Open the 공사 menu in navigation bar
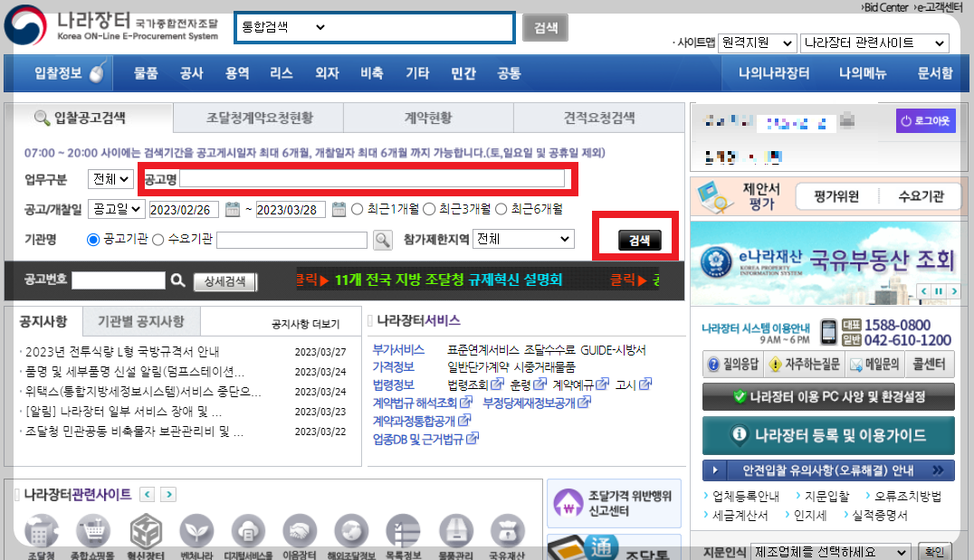Viewport: 974px width, 560px height. click(x=191, y=73)
